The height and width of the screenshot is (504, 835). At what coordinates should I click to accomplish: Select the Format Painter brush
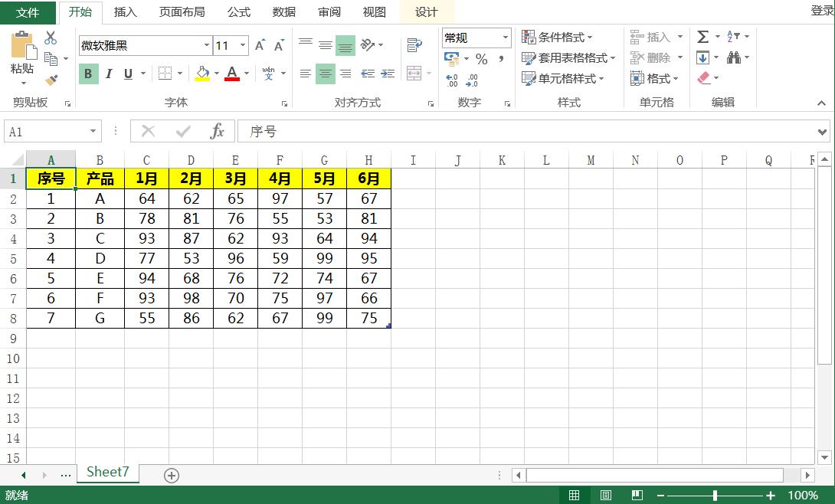click(51, 79)
